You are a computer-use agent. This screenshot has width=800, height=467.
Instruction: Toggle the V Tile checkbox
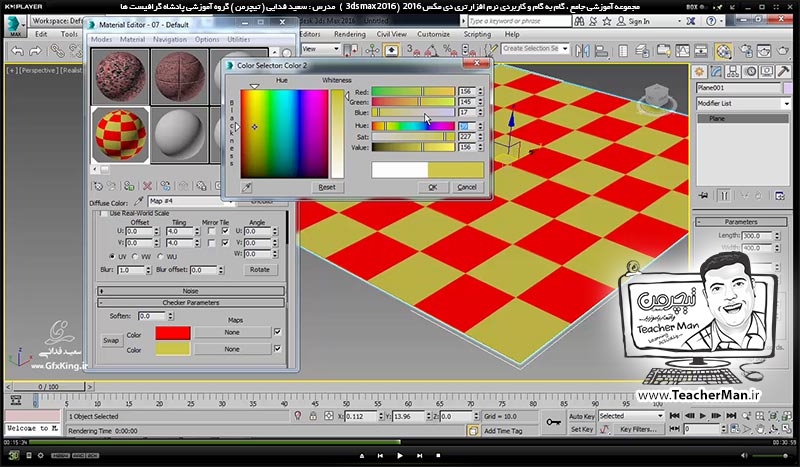[225, 243]
